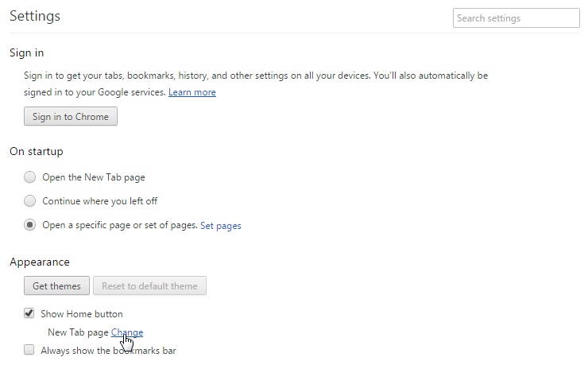Click the 'Always show the bookmarks bar' label text
The height and width of the screenshot is (365, 588).
point(109,350)
